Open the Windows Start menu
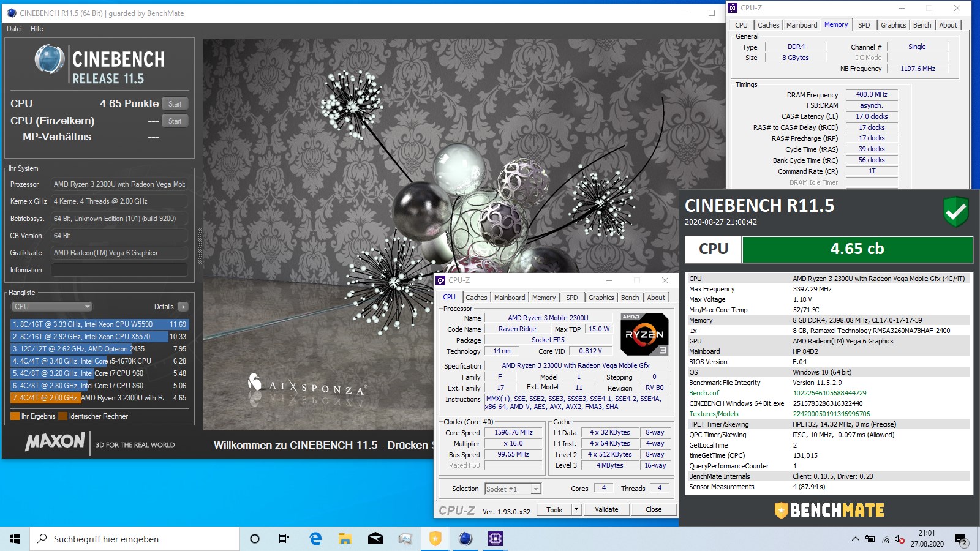 point(15,539)
